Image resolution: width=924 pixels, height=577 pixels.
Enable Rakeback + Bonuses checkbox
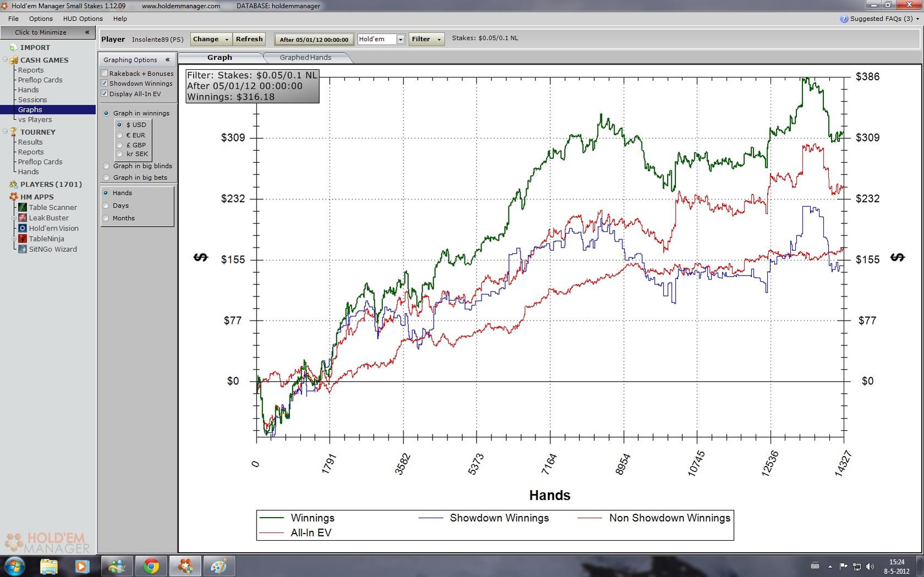(x=105, y=73)
